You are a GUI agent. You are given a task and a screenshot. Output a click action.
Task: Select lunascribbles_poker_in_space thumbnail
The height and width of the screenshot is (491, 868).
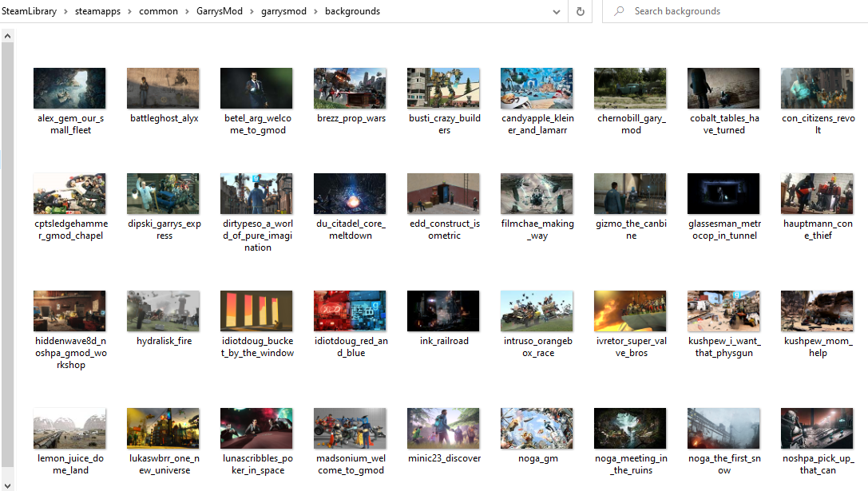(256, 429)
